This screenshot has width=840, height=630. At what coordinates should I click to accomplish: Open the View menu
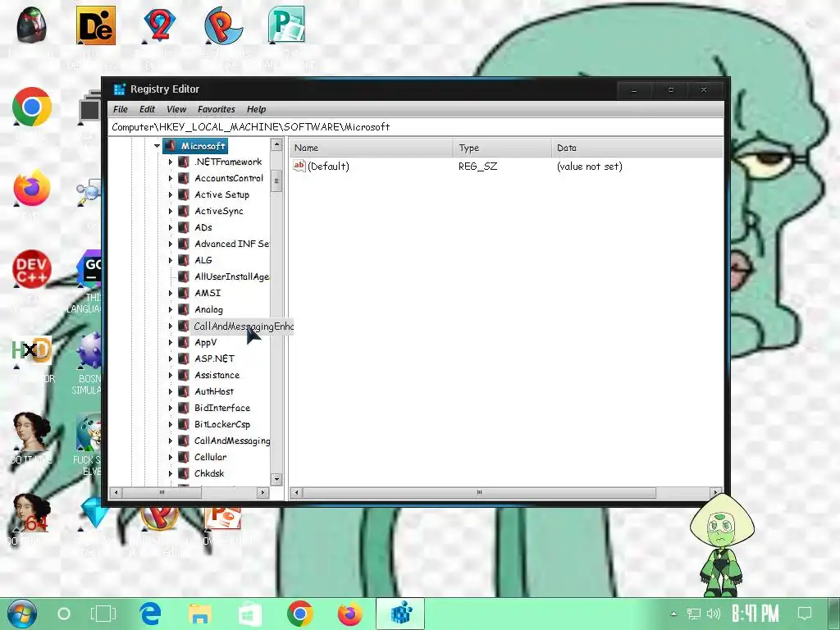176,109
